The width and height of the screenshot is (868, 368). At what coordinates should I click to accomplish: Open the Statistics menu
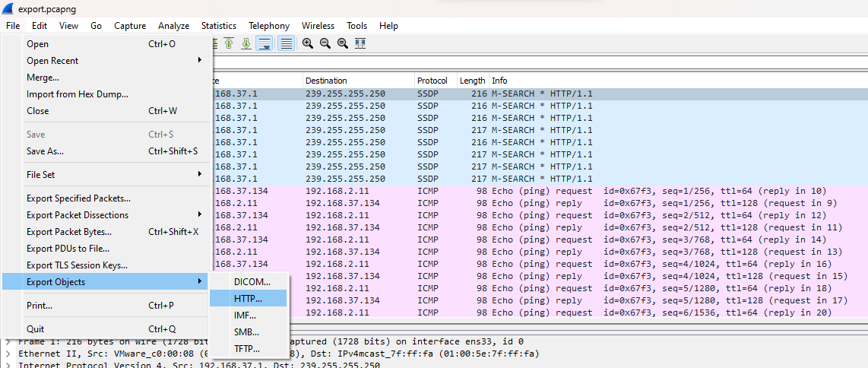(x=218, y=26)
